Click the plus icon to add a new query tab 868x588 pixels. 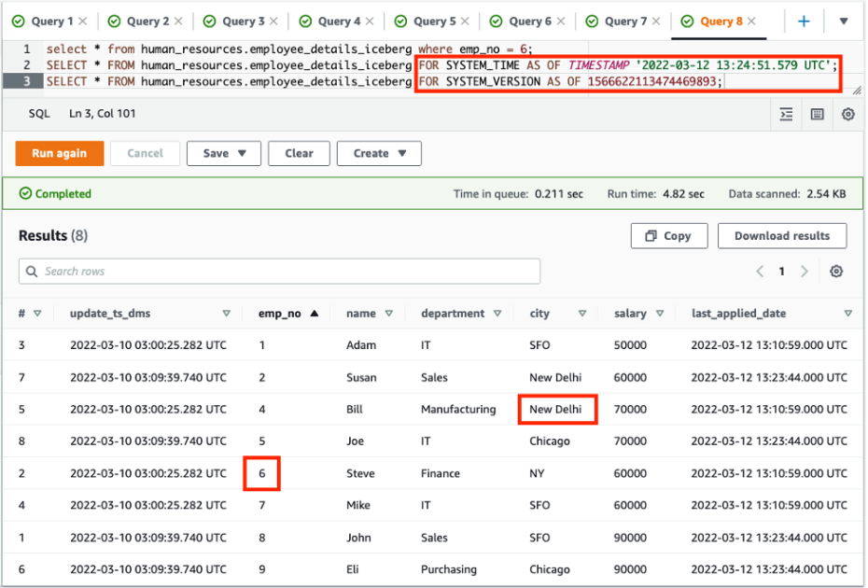click(803, 21)
